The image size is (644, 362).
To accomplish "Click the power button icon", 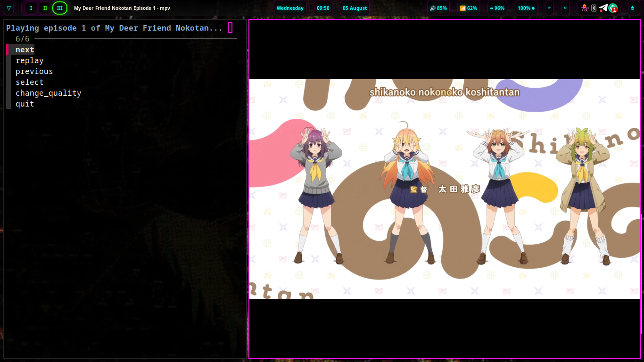I will pyautogui.click(x=632, y=8).
